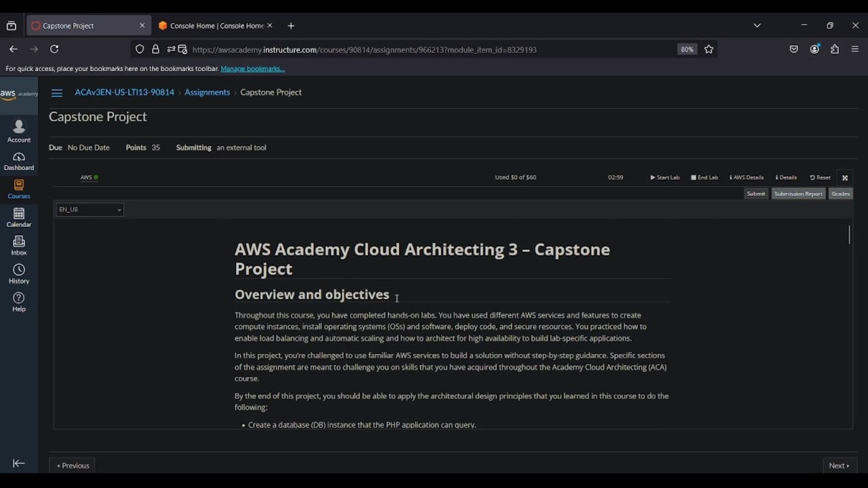The height and width of the screenshot is (488, 868).
Task: Switch to the Capstone Project tab
Action: pyautogui.click(x=87, y=26)
